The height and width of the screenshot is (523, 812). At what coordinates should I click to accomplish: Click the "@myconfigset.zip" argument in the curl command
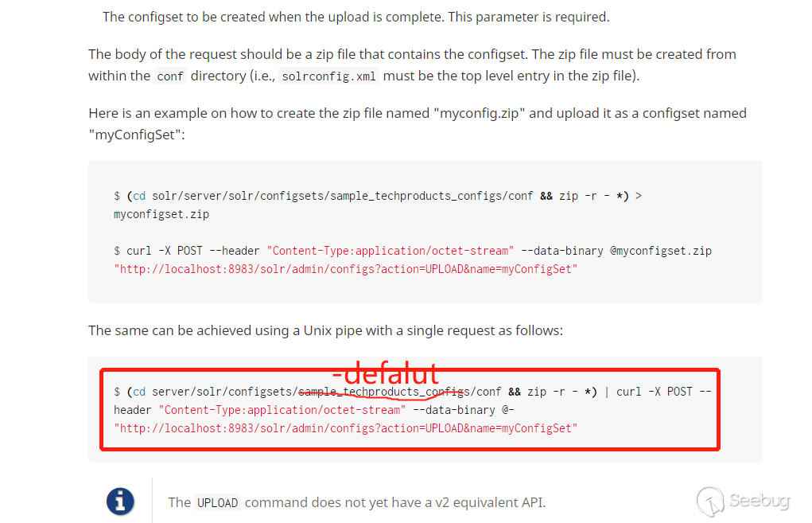click(x=661, y=251)
